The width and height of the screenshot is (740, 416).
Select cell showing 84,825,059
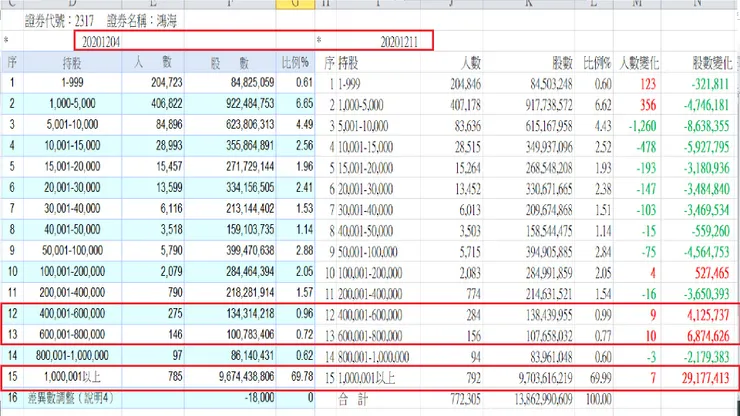[252, 83]
